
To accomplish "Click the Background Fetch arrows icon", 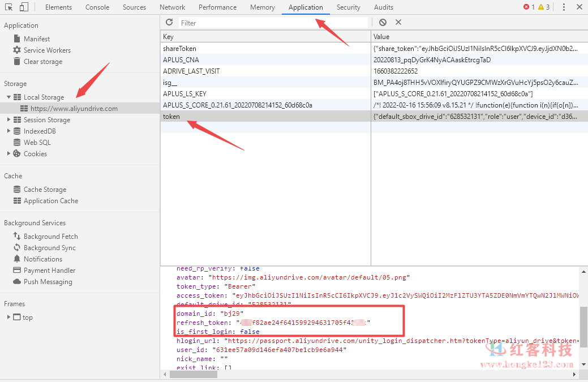I will 17,236.
